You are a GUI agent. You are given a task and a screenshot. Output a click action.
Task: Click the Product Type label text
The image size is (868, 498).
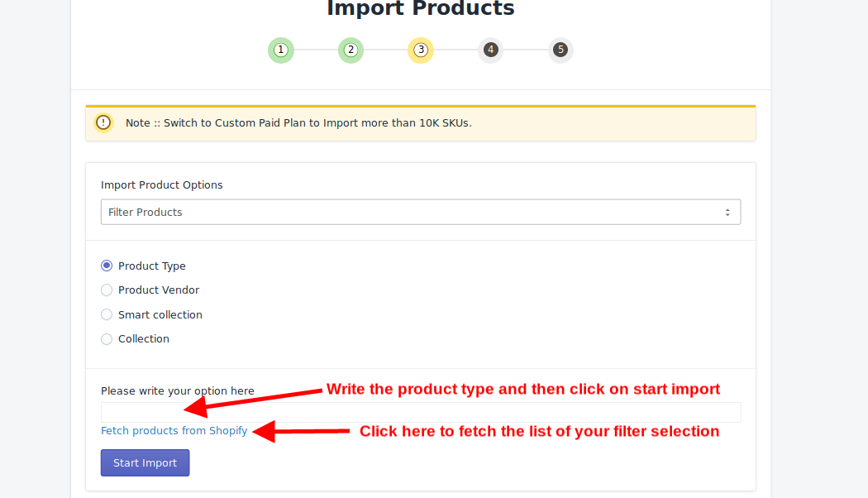[151, 266]
